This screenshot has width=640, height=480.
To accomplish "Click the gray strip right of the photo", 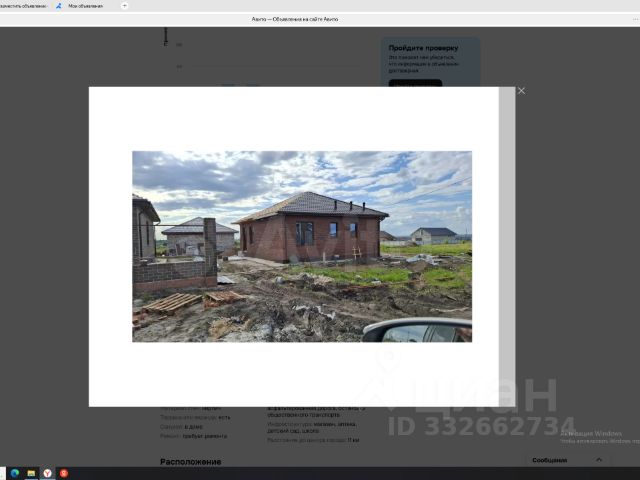I will (507, 247).
